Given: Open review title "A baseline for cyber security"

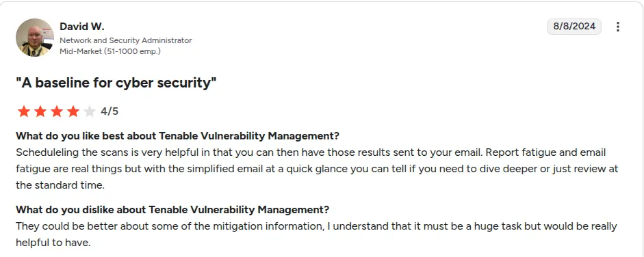Looking at the screenshot, I should 116,83.
